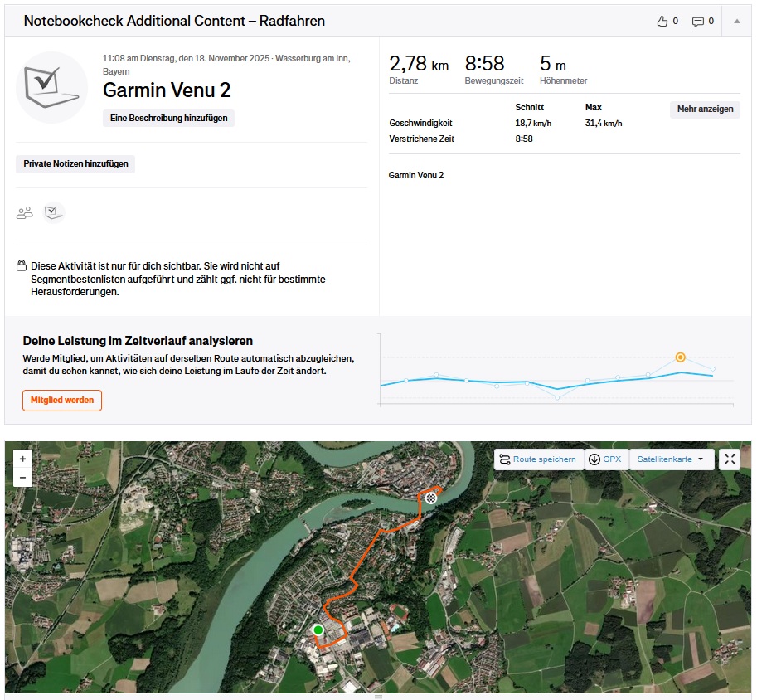
Task: Expand stats with 'Mehr anzeigen'
Action: (704, 109)
